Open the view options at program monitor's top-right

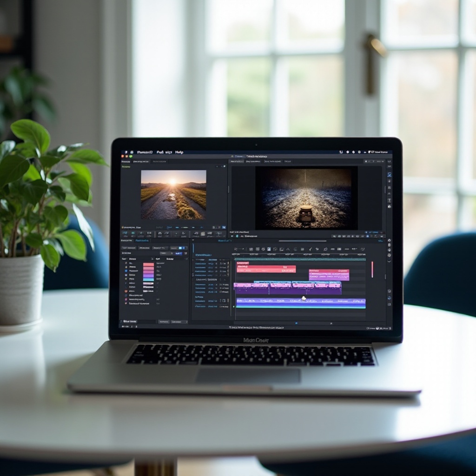tap(375, 161)
